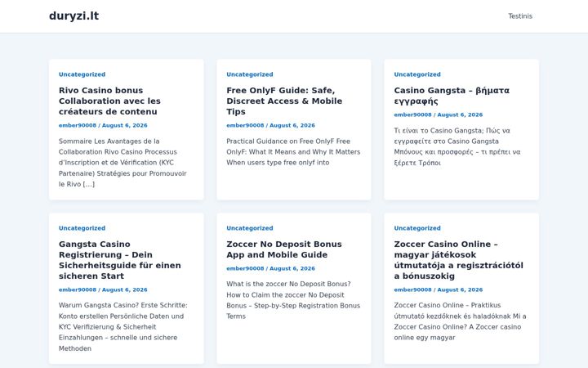Open the Gangsta Casino Registrierung post title

[x=119, y=260]
